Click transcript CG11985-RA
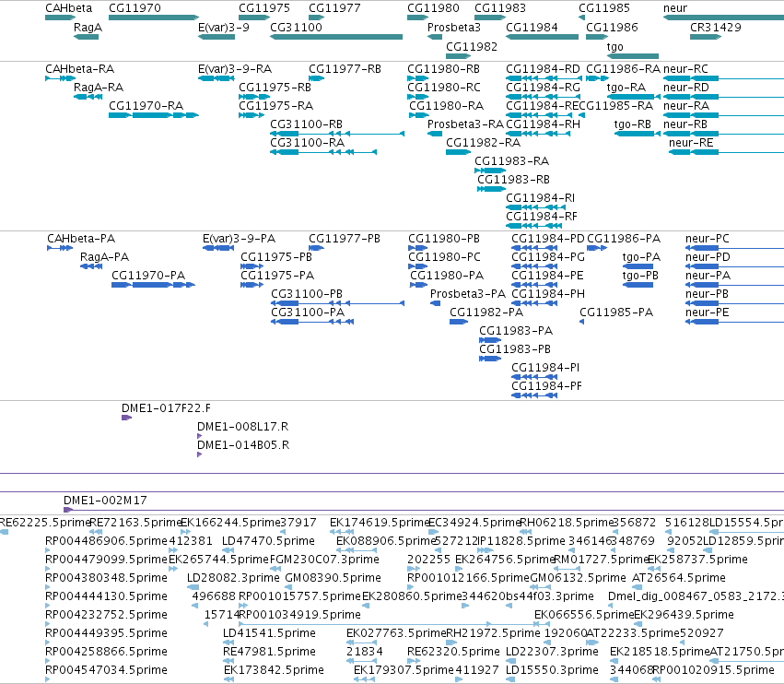Screen dimensions: 784x684 581,115
